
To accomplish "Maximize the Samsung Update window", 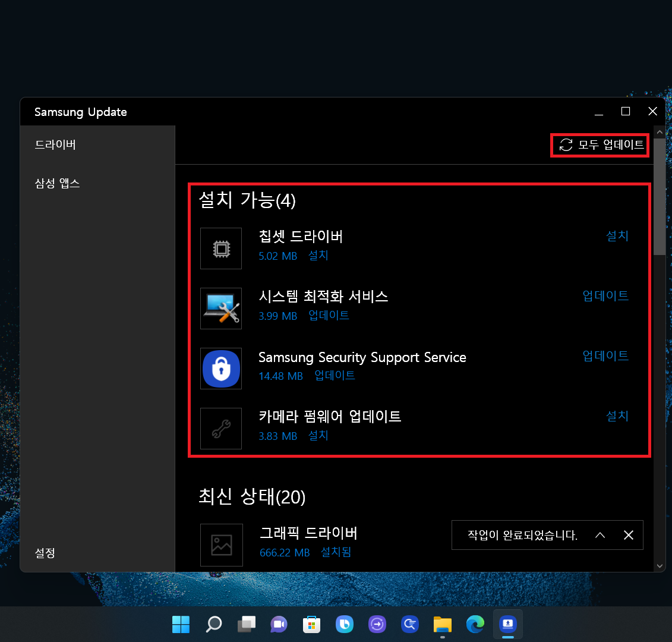I will (626, 112).
